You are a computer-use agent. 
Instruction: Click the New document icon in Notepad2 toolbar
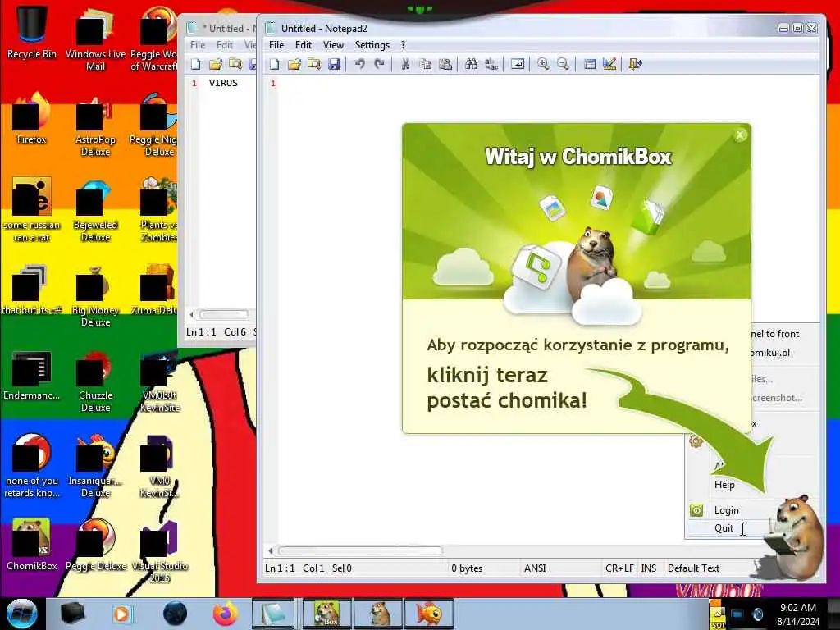(274, 64)
